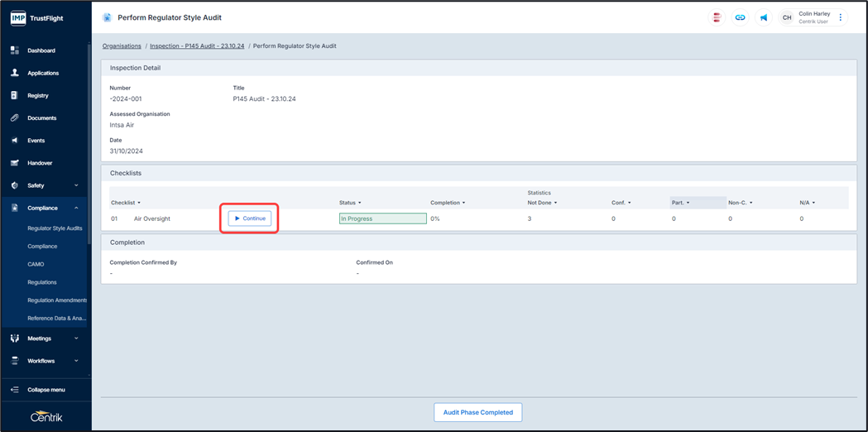868x432 pixels.
Task: Click the Audit Phase Completed button
Action: 477,412
